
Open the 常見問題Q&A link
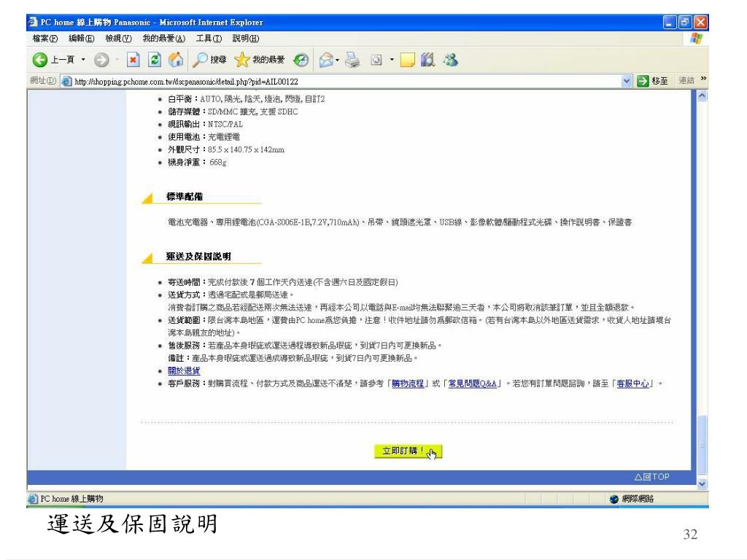[472, 384]
